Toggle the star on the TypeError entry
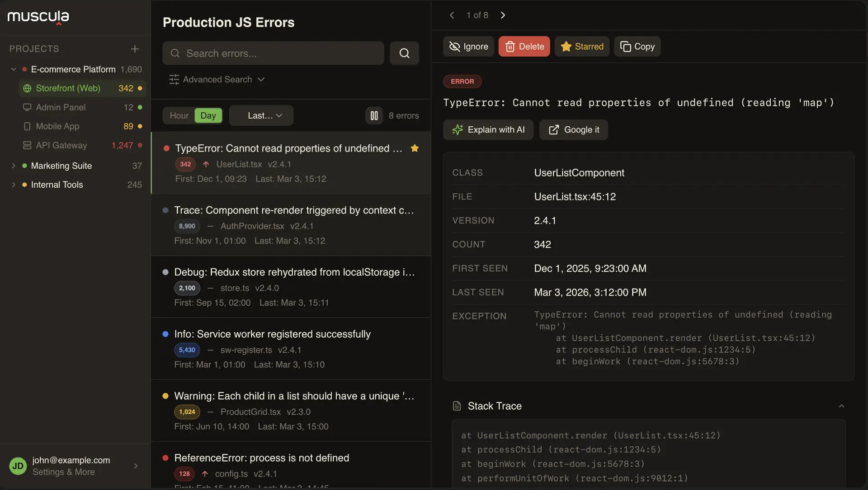This screenshot has height=490, width=868. point(415,148)
